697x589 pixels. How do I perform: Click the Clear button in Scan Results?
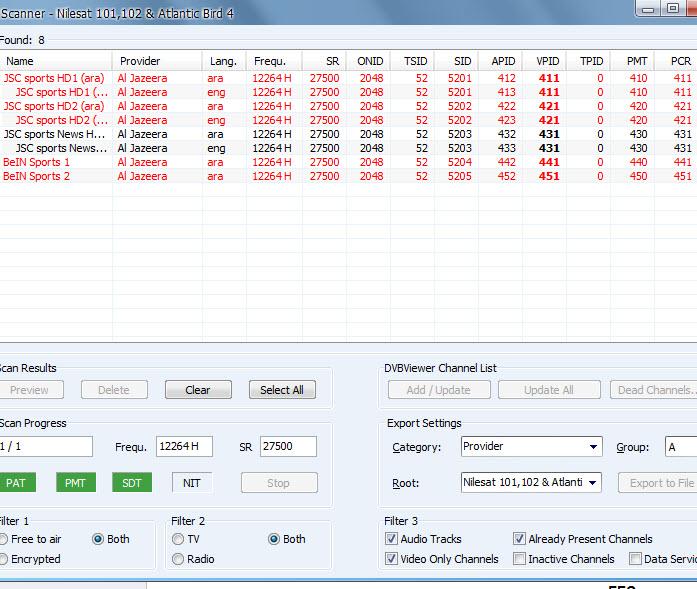click(x=198, y=390)
